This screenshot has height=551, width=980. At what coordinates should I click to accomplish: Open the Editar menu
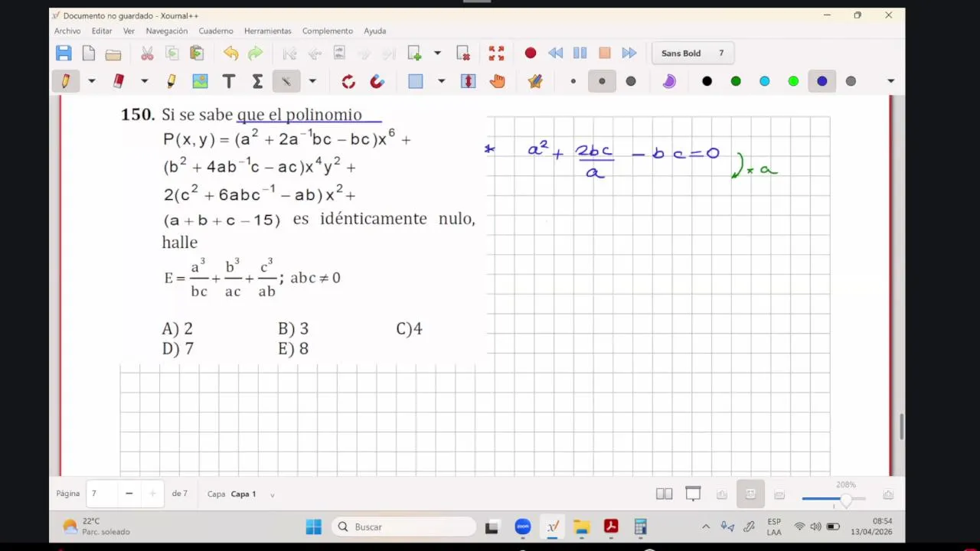click(x=102, y=31)
